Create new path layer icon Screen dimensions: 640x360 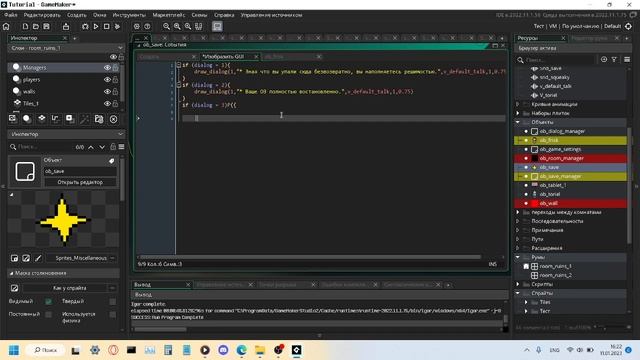[x=56, y=119]
